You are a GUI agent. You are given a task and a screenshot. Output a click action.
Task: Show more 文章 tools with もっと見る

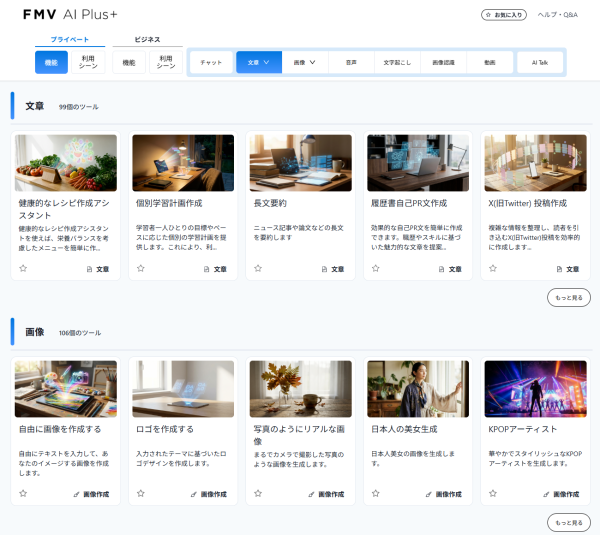point(568,297)
